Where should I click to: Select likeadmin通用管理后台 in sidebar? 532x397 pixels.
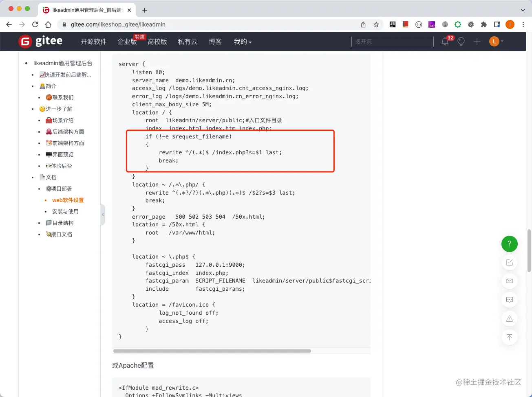tap(63, 63)
